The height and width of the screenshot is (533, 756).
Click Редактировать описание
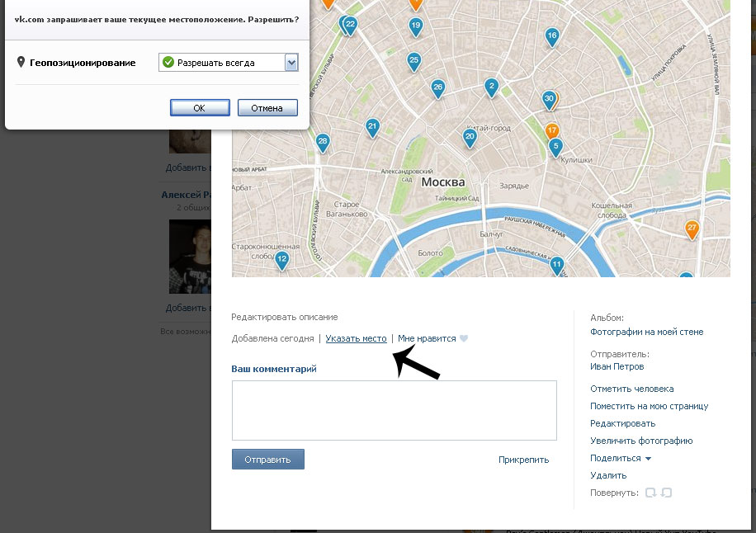tap(285, 317)
